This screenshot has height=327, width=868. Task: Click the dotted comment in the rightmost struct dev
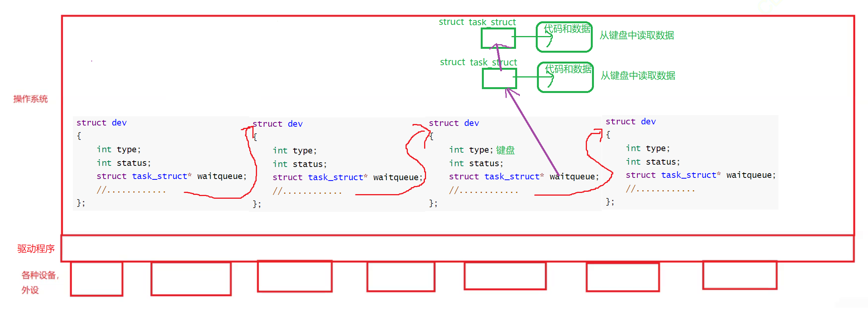[661, 189]
